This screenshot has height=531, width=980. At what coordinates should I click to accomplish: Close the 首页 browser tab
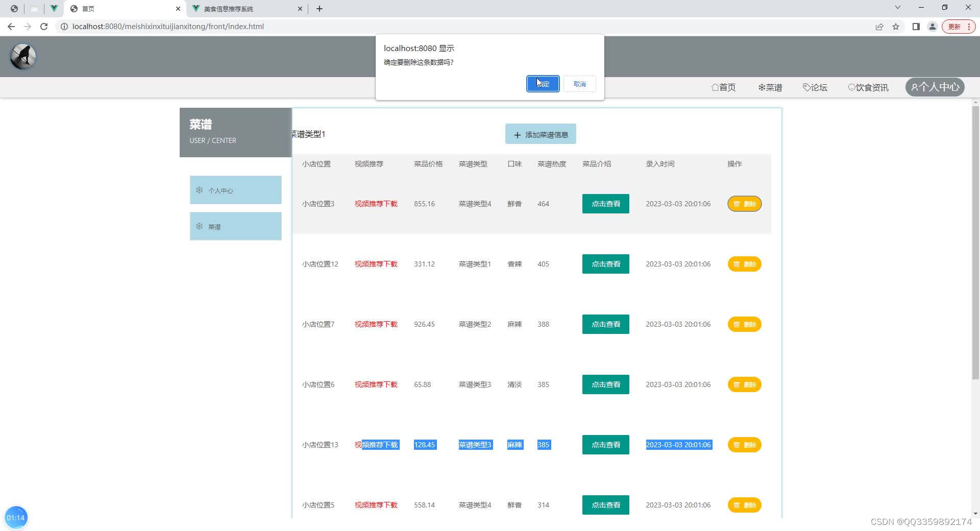click(x=178, y=9)
